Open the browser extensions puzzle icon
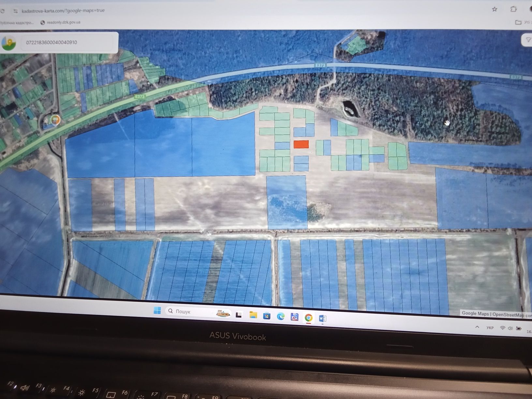This screenshot has width=532, height=399. [x=513, y=9]
